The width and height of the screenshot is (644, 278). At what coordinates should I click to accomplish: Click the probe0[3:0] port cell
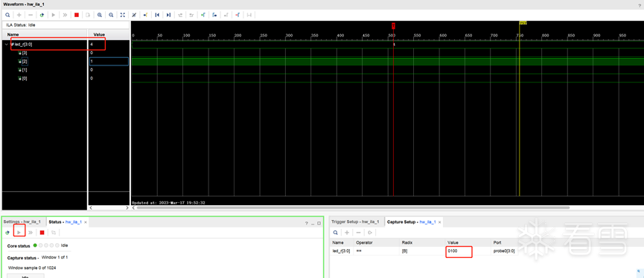(x=504, y=251)
